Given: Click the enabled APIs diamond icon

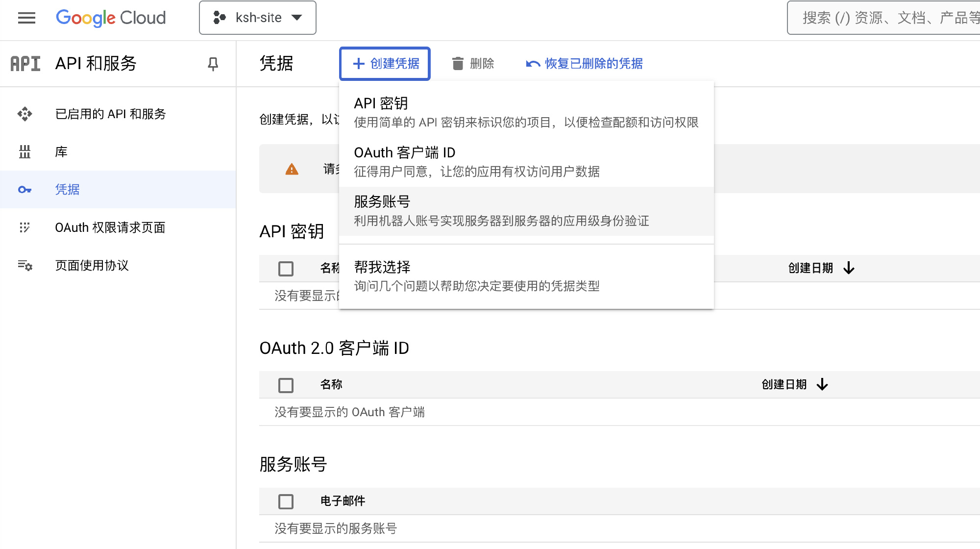Looking at the screenshot, I should pos(24,114).
